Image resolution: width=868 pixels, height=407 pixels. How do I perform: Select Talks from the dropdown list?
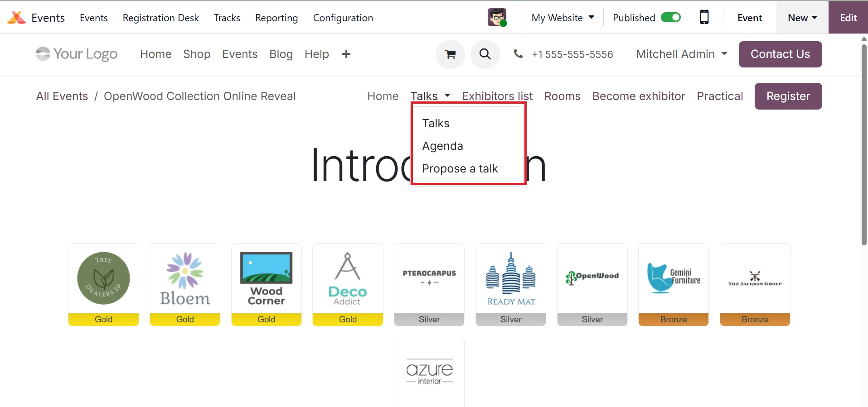pos(436,123)
